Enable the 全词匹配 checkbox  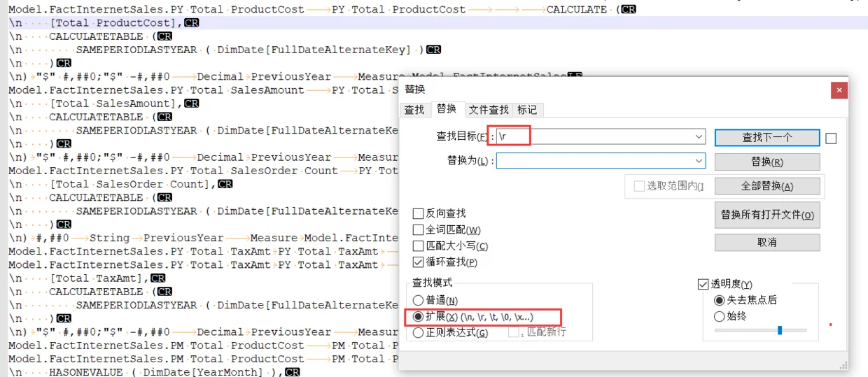(418, 229)
